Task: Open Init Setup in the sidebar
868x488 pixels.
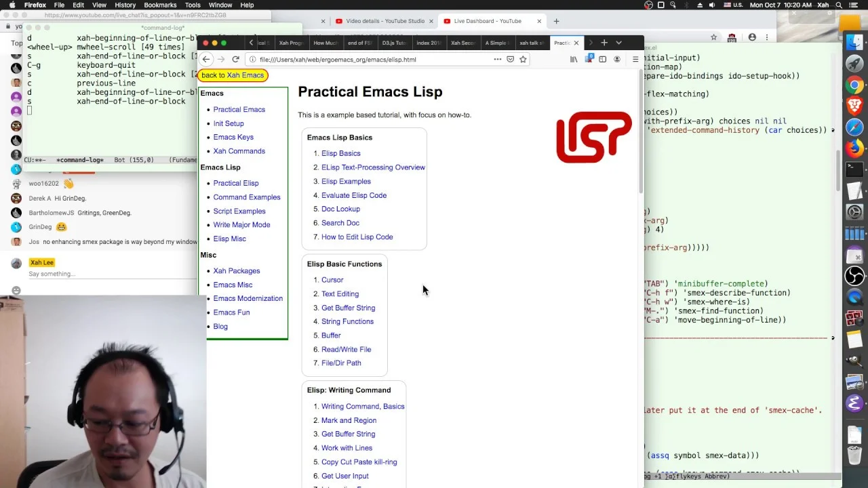Action: tap(229, 123)
